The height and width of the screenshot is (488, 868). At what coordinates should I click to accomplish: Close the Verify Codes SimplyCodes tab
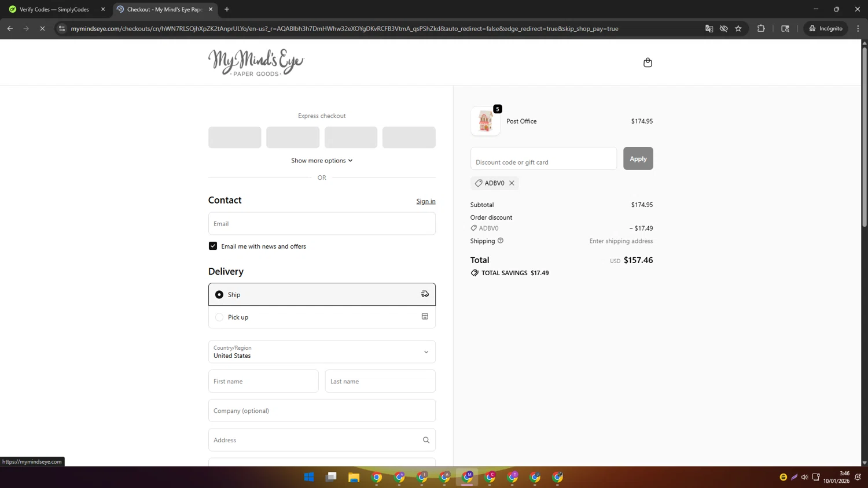pyautogui.click(x=103, y=9)
